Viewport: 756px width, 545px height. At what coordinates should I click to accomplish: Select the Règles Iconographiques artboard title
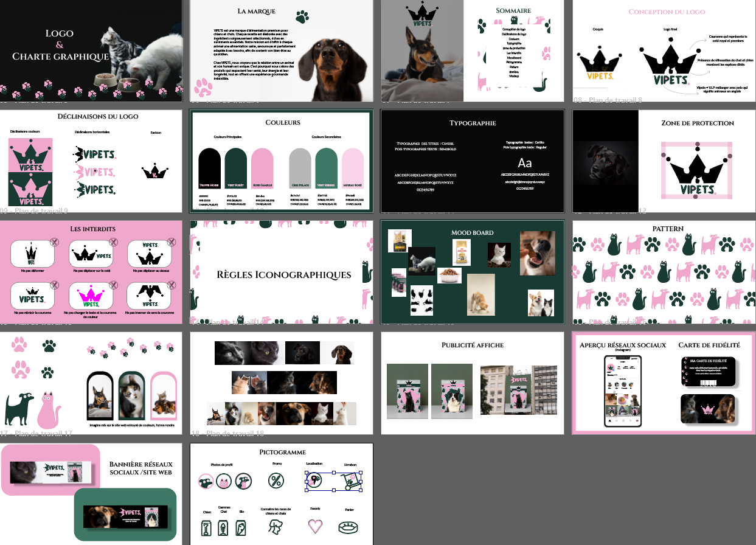tap(284, 275)
